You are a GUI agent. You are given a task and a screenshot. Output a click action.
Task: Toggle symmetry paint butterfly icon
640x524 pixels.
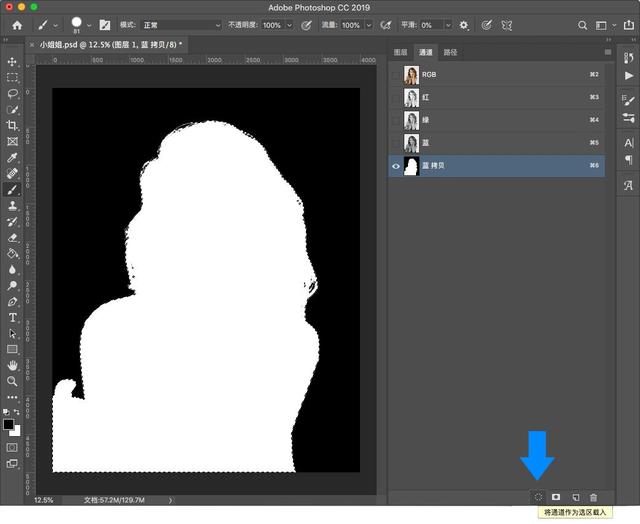coord(507,25)
